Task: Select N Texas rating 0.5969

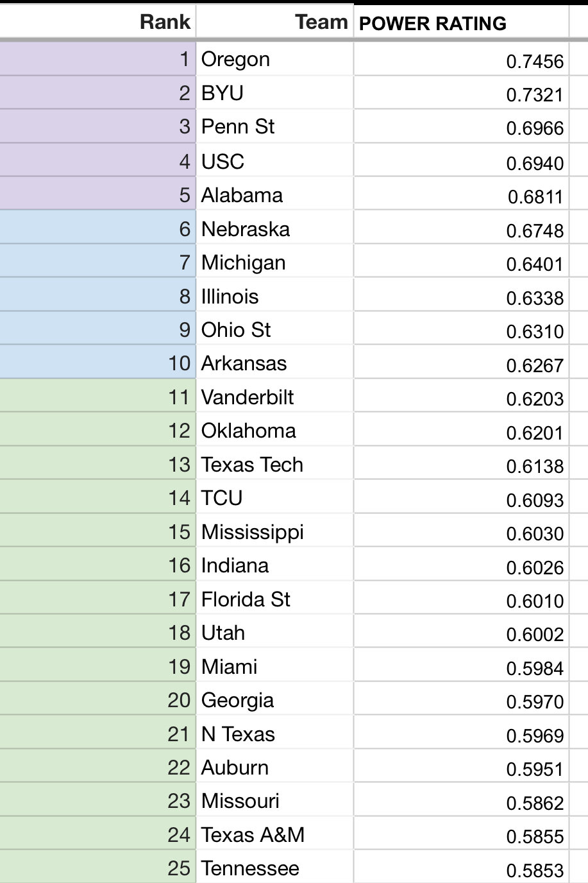Action: [461, 733]
